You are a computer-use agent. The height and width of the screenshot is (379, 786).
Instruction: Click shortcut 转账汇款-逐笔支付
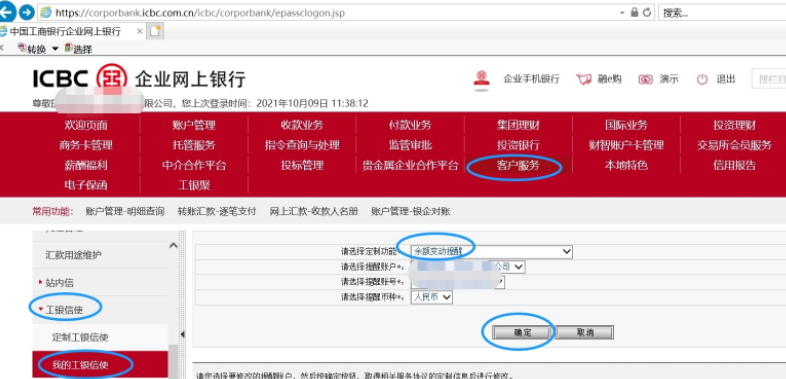pos(217,212)
